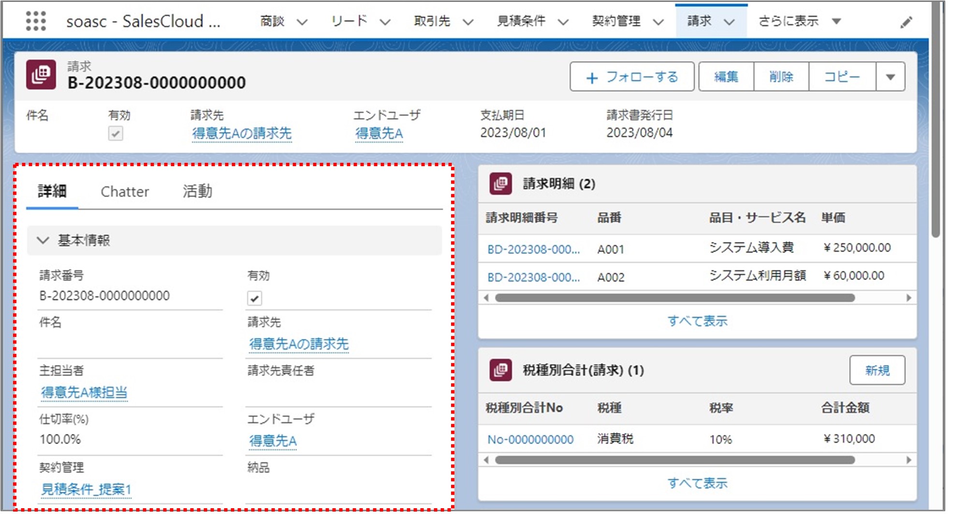This screenshot has width=980, height=514.
Task: Click the システム利用月額 cell
Action: coord(757,275)
